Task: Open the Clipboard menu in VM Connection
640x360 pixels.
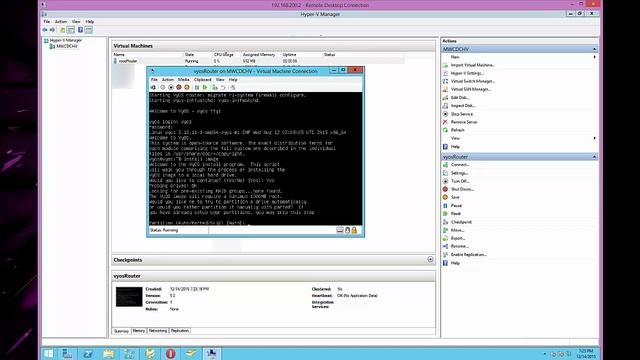Action: [x=202, y=80]
